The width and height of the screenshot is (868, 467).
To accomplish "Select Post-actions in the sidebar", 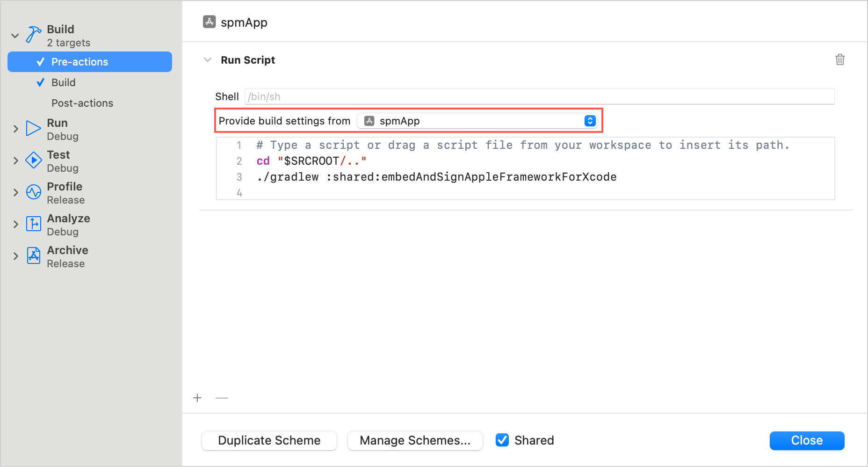I will 82,103.
